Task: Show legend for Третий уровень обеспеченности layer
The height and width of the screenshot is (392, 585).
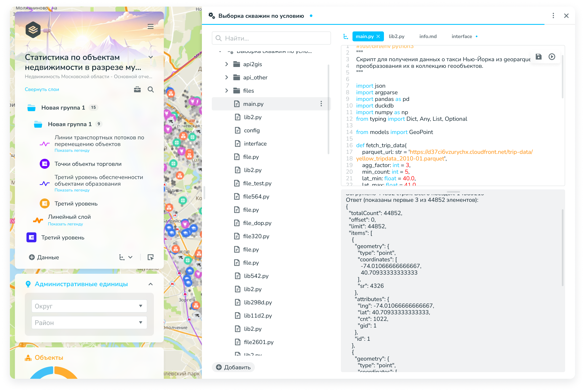Action: pyautogui.click(x=72, y=190)
